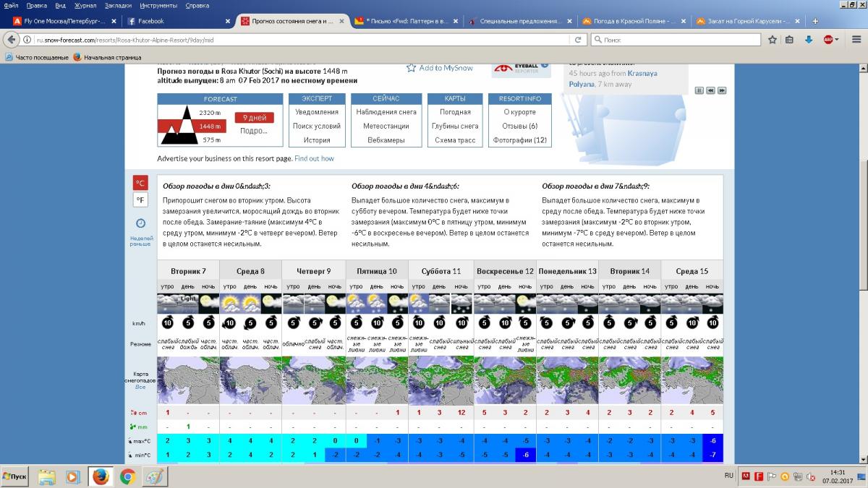Open the Downloads arrow icon

point(809,40)
